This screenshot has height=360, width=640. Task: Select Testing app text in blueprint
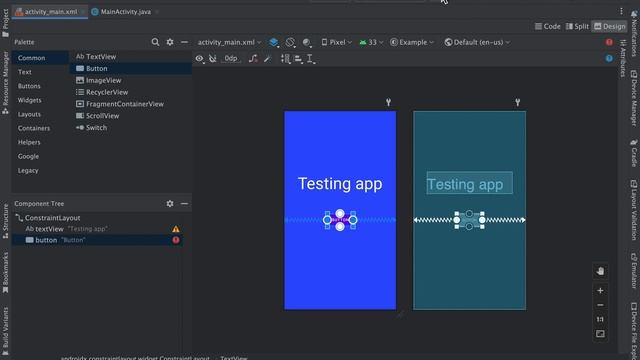[x=469, y=183]
